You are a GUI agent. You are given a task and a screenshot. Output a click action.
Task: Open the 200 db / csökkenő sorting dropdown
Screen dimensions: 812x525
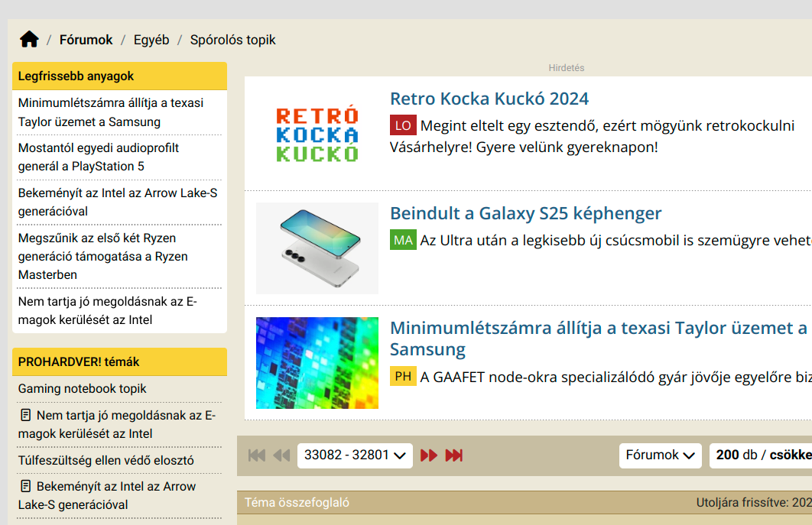pos(761,455)
